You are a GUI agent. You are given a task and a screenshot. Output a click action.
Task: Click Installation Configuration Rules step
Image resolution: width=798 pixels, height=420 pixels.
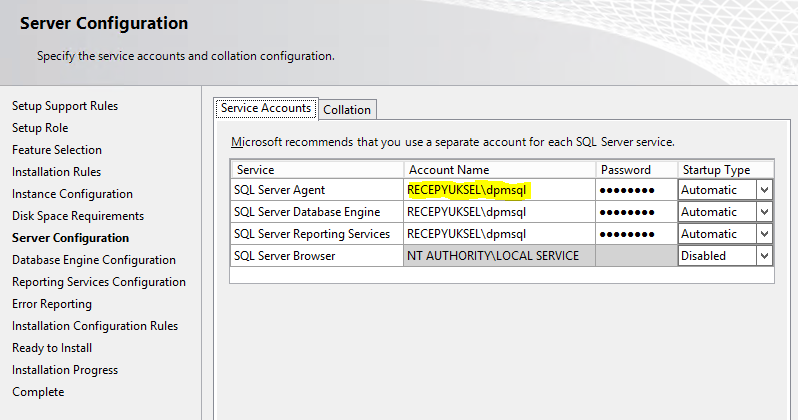pyautogui.click(x=95, y=326)
